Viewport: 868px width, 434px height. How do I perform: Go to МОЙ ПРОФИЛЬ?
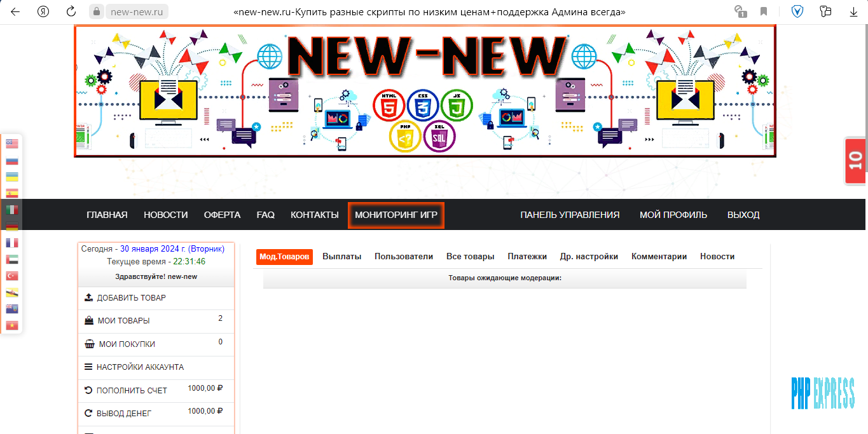[x=673, y=215]
